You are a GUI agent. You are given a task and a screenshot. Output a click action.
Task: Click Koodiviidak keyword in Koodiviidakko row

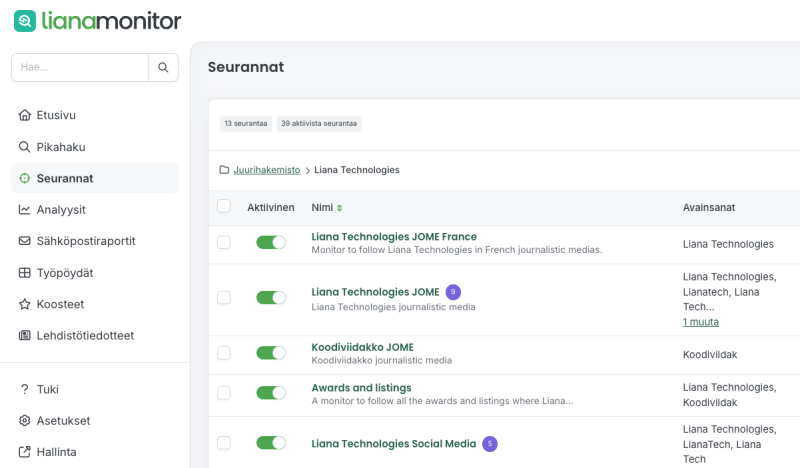[710, 355]
